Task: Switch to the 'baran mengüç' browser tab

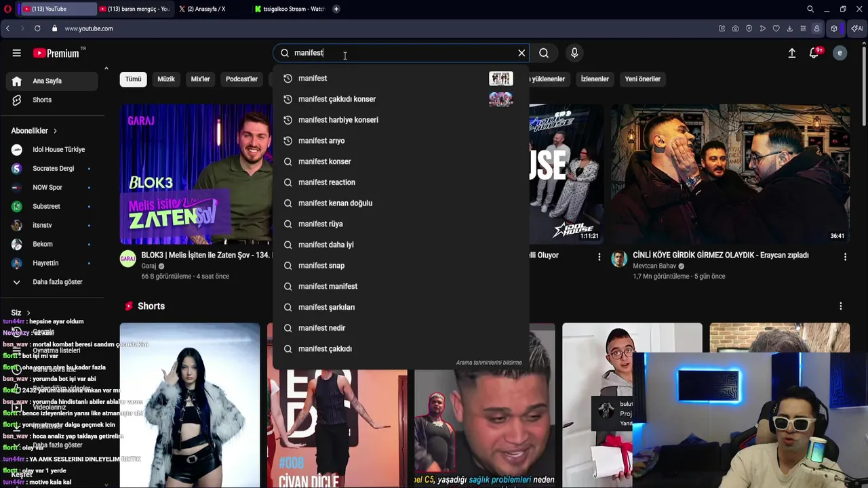Action: click(134, 9)
